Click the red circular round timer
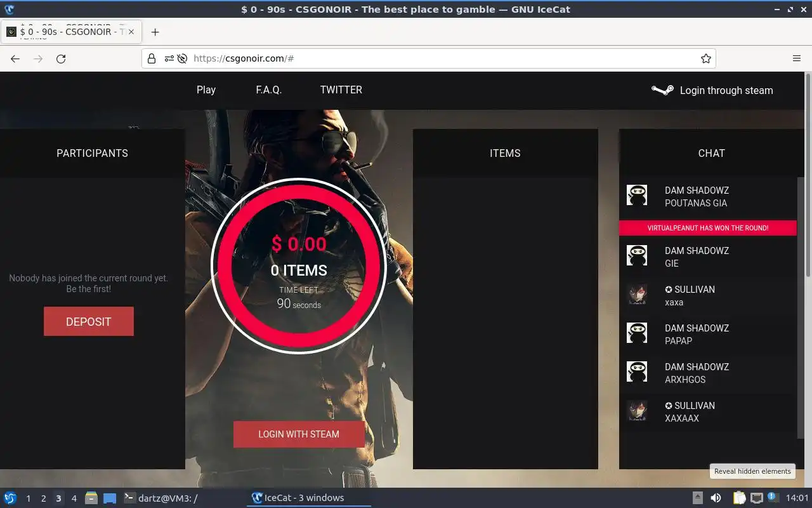This screenshot has width=812, height=508. tap(299, 266)
